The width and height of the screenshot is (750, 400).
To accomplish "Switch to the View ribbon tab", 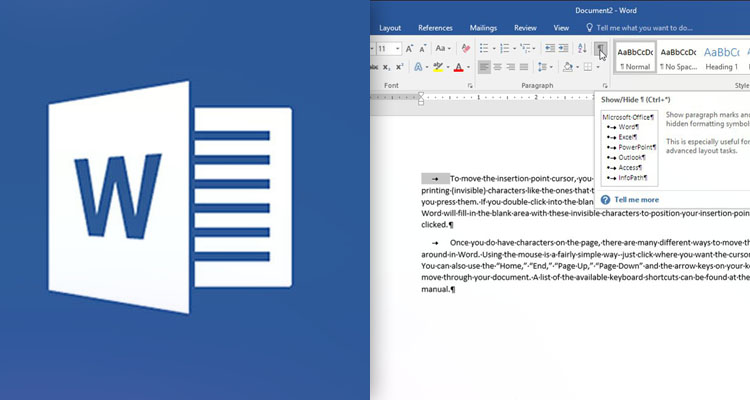I will pyautogui.click(x=561, y=28).
